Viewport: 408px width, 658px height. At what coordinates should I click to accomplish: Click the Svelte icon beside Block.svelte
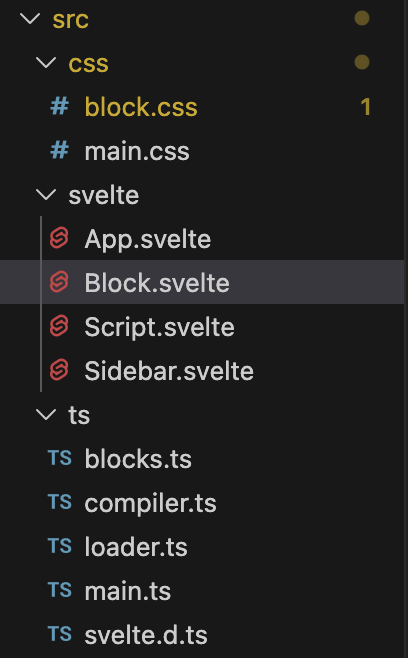click(x=59, y=282)
